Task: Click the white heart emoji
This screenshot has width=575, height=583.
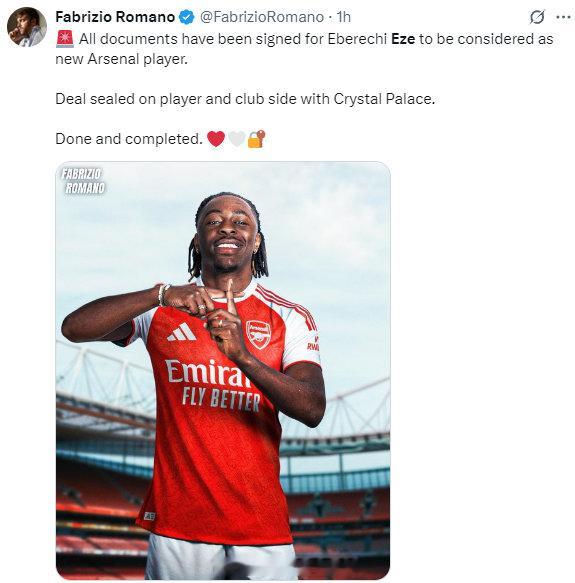Action: (x=237, y=139)
